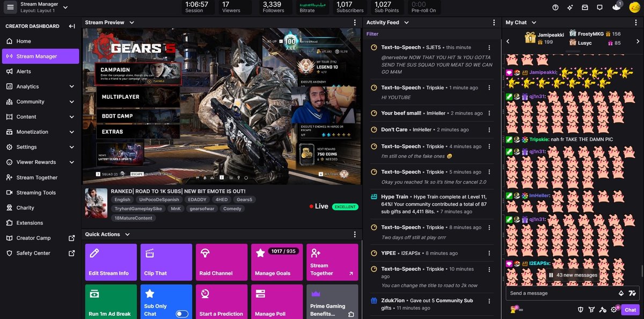
Task: Open the sparkle icon in the top bar
Action: click(570, 8)
